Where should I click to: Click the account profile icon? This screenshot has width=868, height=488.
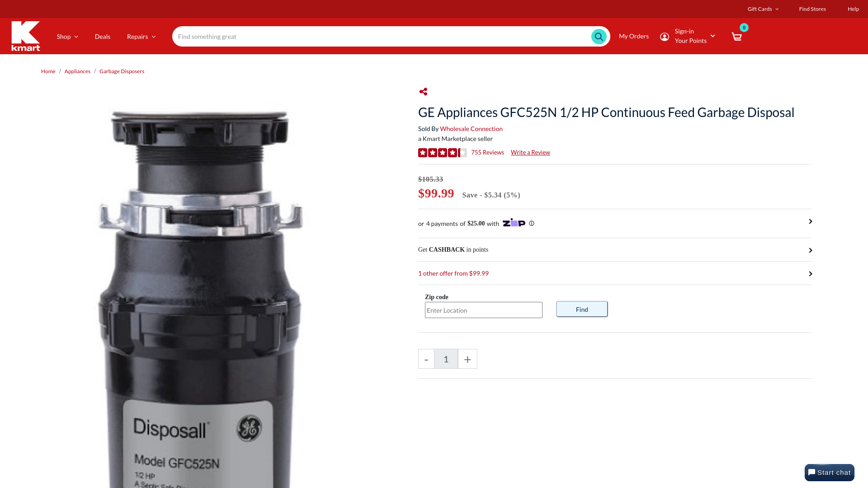(x=664, y=37)
